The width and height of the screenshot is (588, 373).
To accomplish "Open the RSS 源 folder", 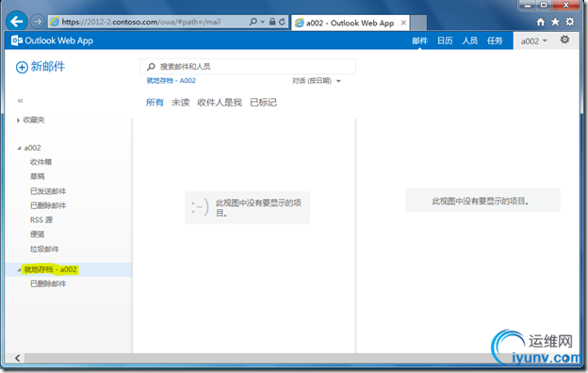I will coord(41,220).
